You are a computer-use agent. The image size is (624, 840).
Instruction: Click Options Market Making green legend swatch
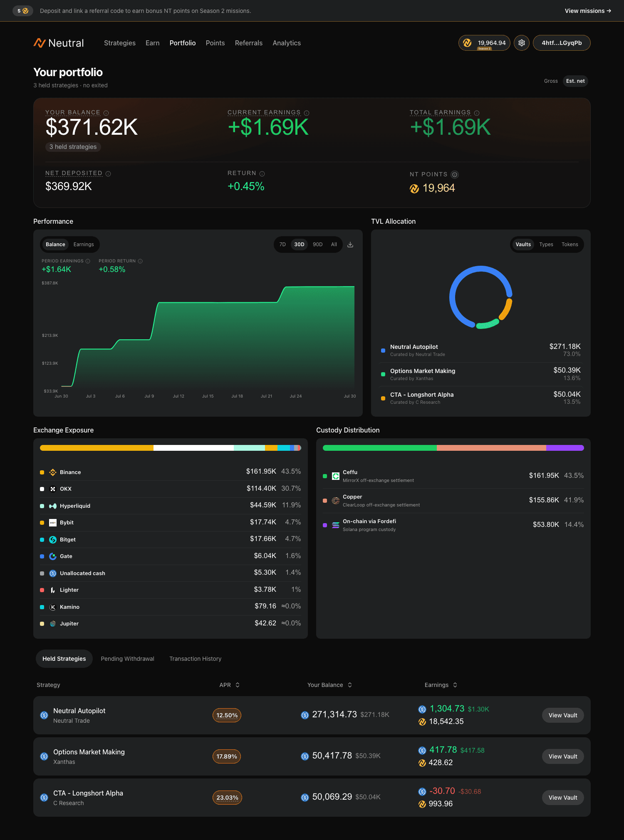pos(383,374)
